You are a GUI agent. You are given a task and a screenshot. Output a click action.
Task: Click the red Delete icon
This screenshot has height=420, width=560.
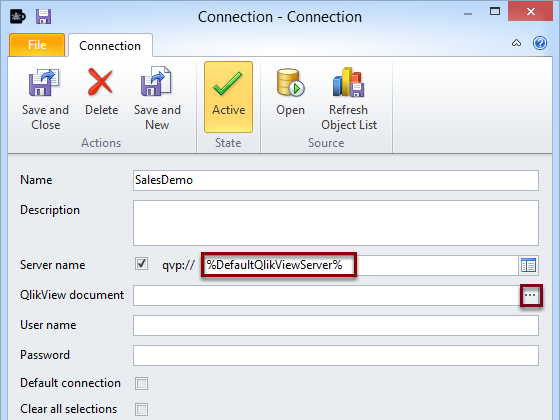101,82
